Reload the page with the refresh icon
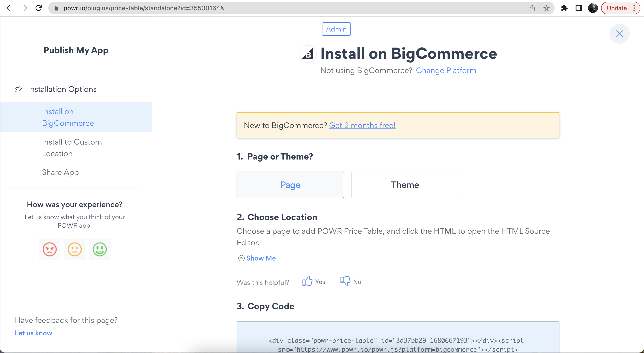Image resolution: width=644 pixels, height=353 pixels. 38,8
